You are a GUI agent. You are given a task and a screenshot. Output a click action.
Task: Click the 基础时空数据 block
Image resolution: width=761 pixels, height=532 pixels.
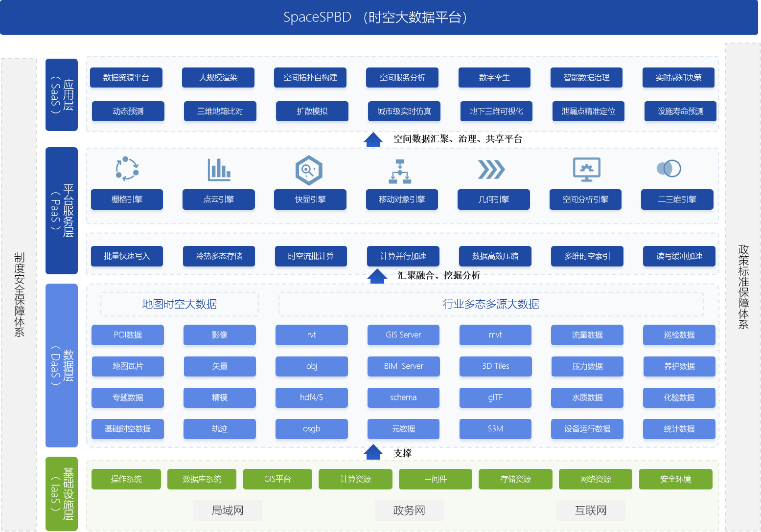(x=128, y=429)
